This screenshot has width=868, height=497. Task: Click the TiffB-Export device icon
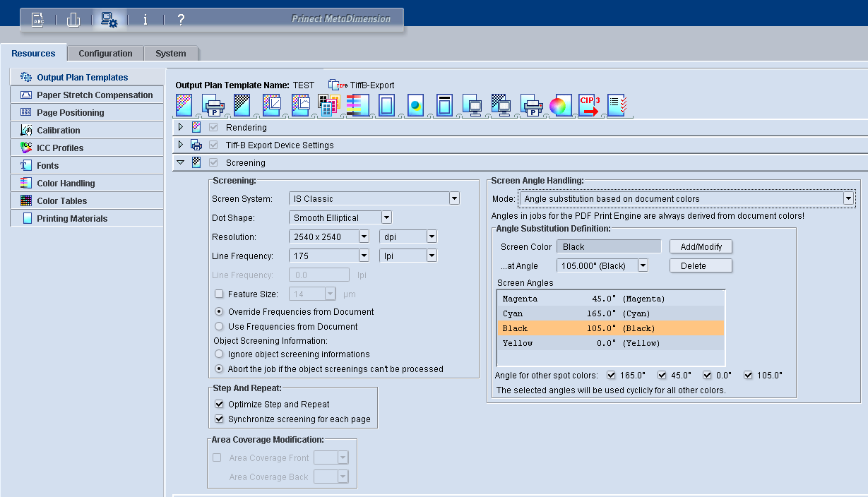(339, 85)
